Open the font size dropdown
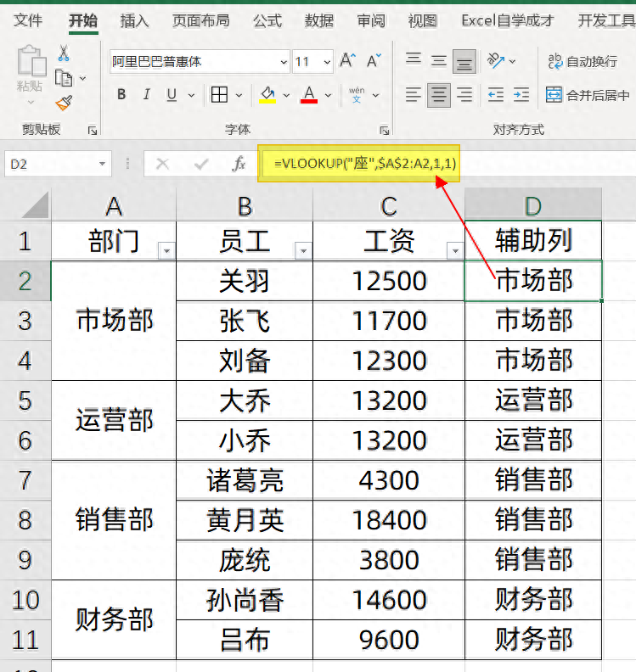 point(327,62)
